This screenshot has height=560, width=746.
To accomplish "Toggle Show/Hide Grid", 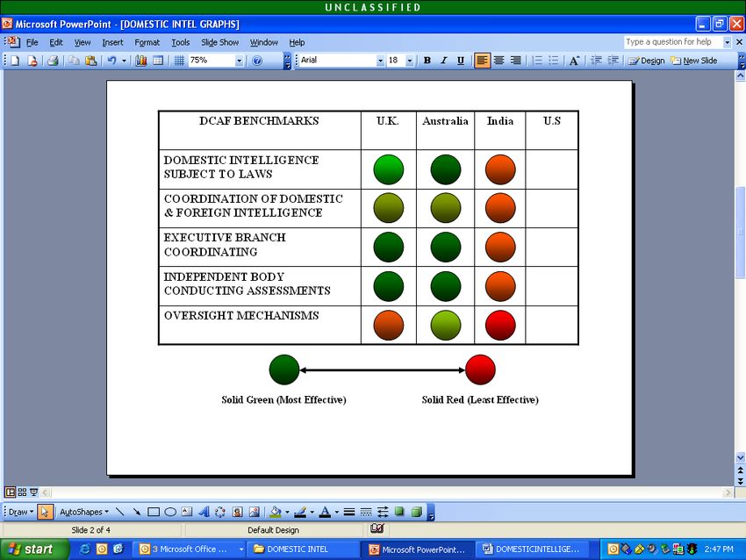I will point(179,61).
